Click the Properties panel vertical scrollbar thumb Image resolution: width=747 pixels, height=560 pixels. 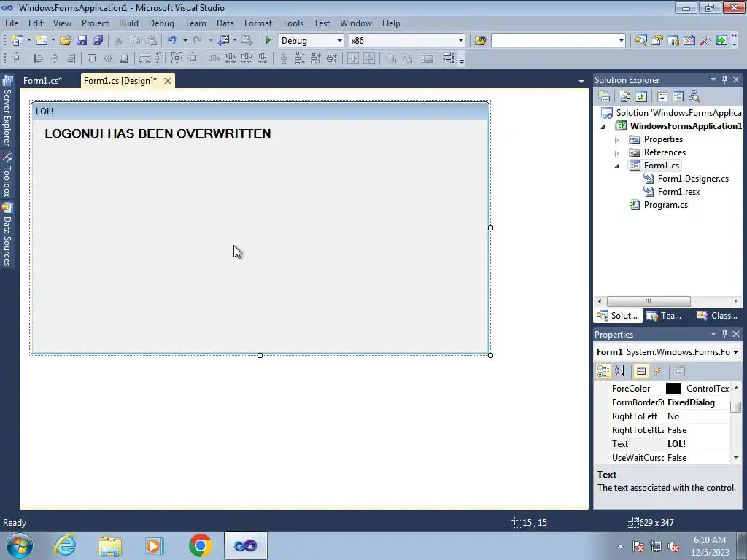(x=736, y=407)
